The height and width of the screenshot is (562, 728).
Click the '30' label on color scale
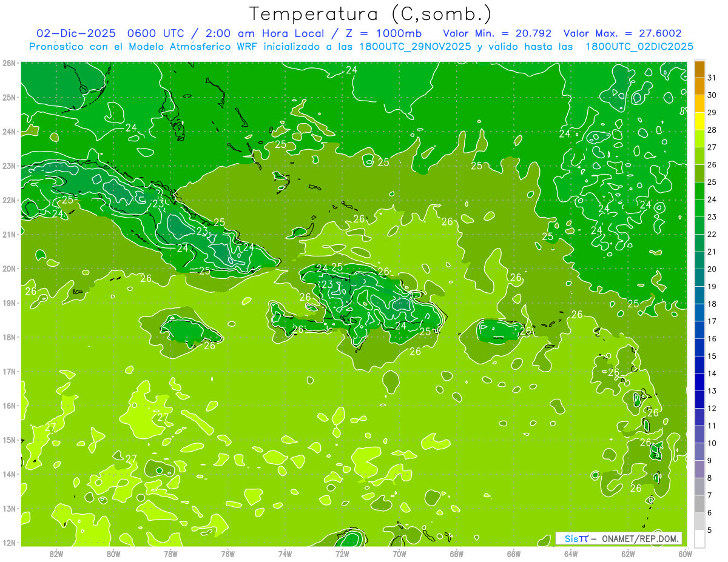point(712,95)
